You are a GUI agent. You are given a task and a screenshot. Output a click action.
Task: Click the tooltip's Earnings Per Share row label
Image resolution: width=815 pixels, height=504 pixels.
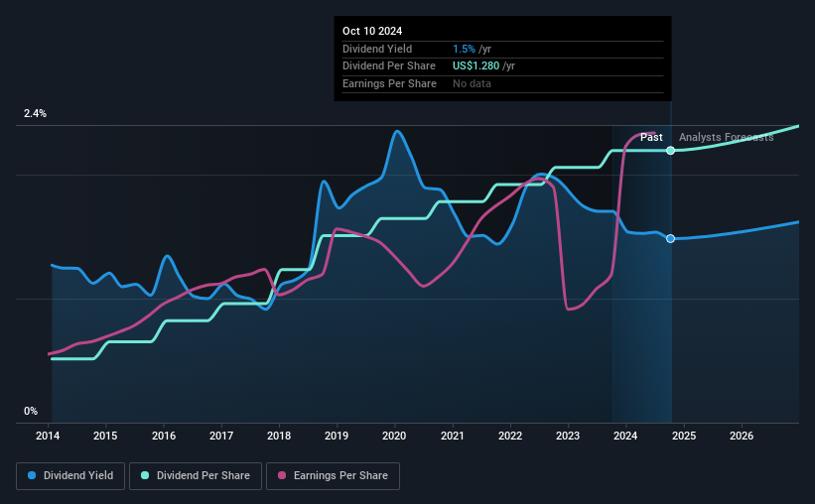389,83
